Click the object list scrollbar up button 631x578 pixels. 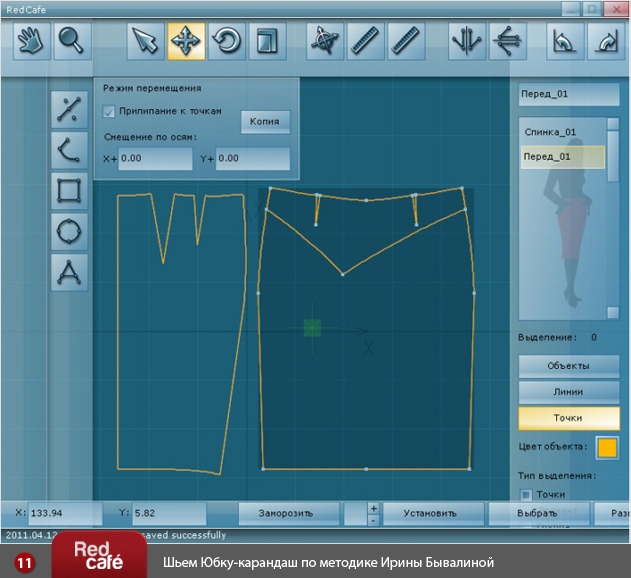(x=613, y=124)
